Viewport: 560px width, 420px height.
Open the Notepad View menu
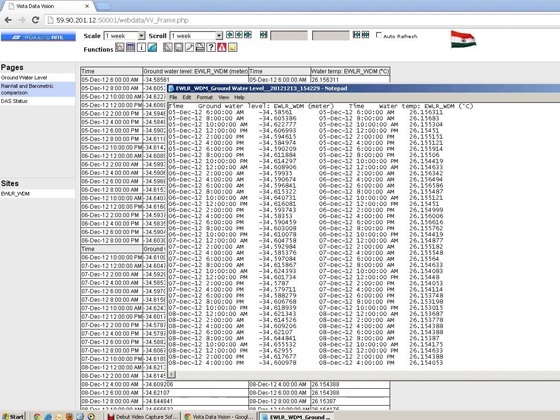click(x=224, y=97)
